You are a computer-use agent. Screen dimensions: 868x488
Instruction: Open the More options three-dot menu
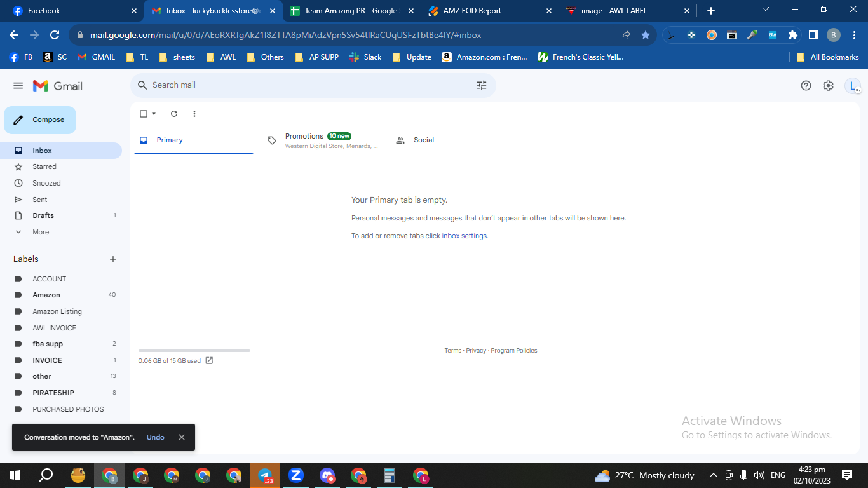click(x=194, y=114)
